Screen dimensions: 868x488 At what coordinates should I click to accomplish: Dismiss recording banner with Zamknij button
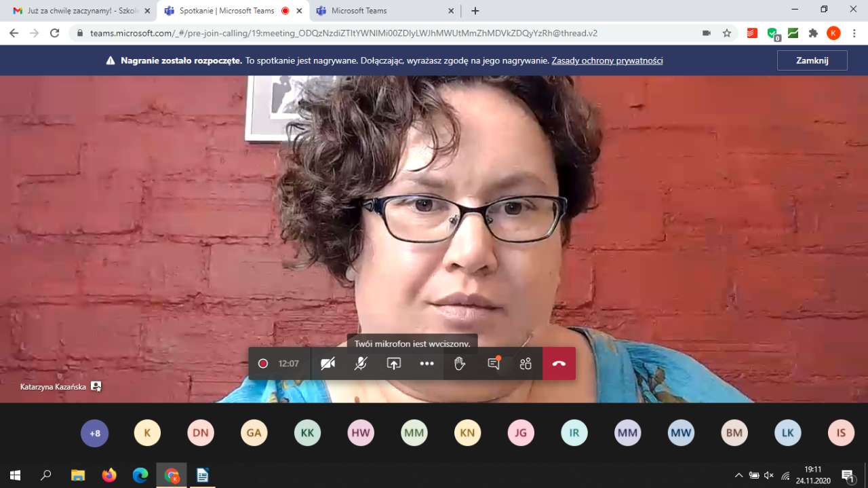(x=812, y=60)
